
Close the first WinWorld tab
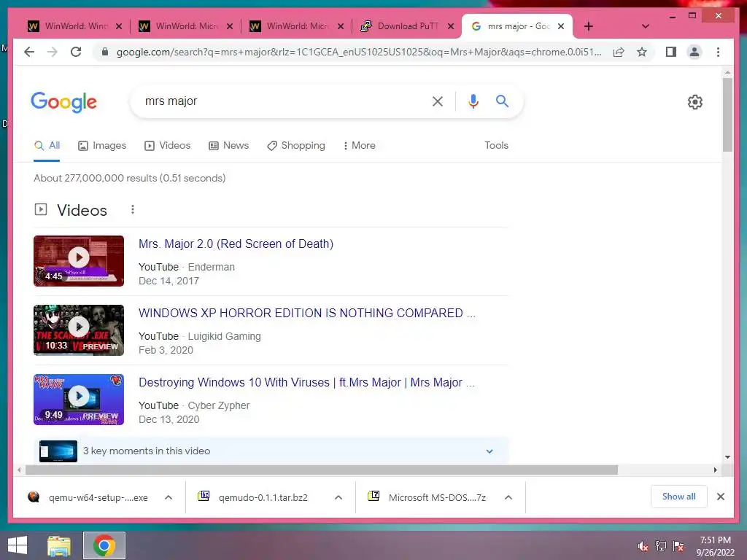pos(119,26)
